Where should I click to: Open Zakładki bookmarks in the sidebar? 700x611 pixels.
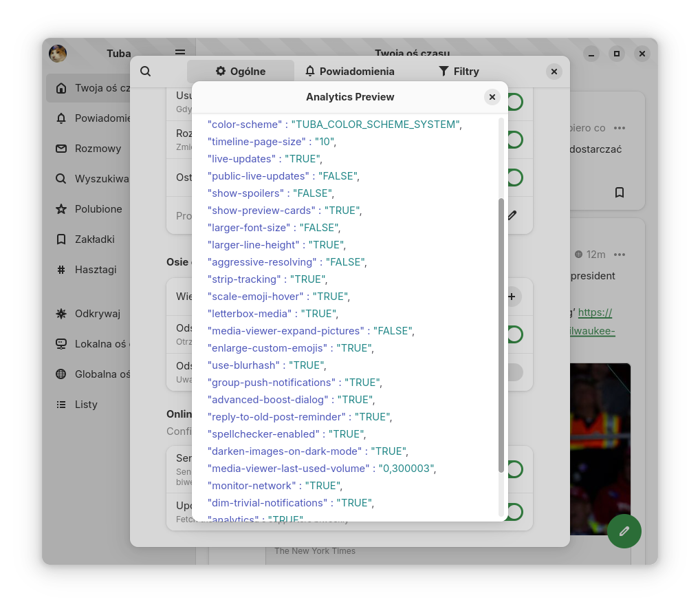(x=94, y=239)
